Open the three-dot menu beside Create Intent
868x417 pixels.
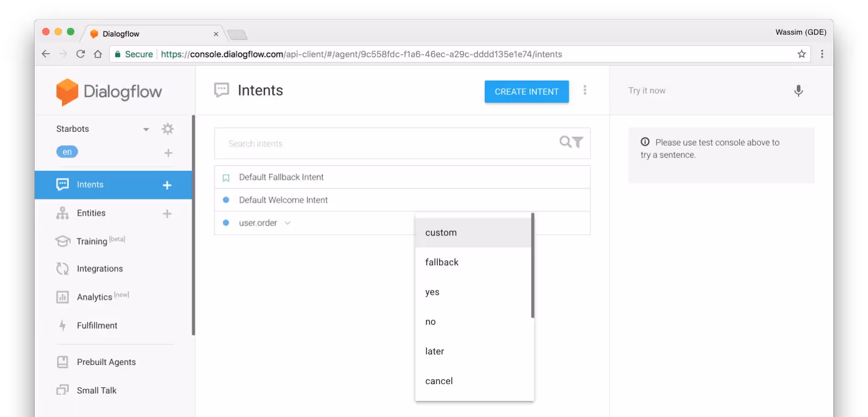pos(585,90)
